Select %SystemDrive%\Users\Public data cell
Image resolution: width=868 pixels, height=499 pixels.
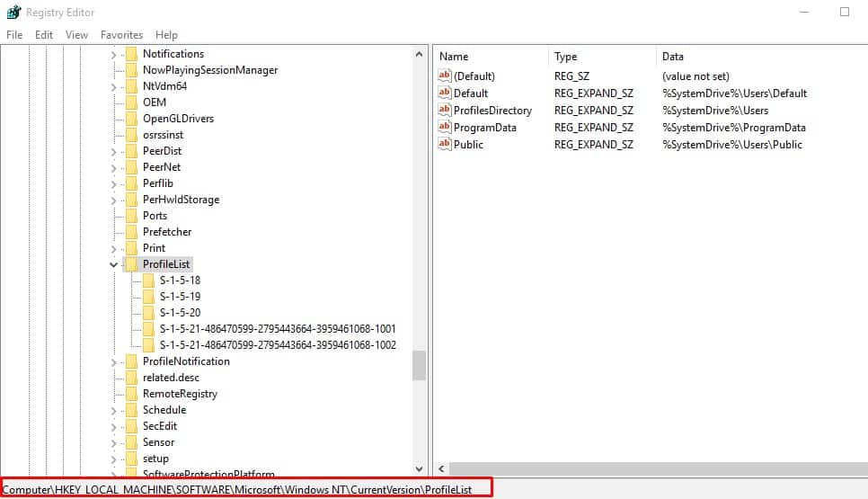click(x=731, y=145)
